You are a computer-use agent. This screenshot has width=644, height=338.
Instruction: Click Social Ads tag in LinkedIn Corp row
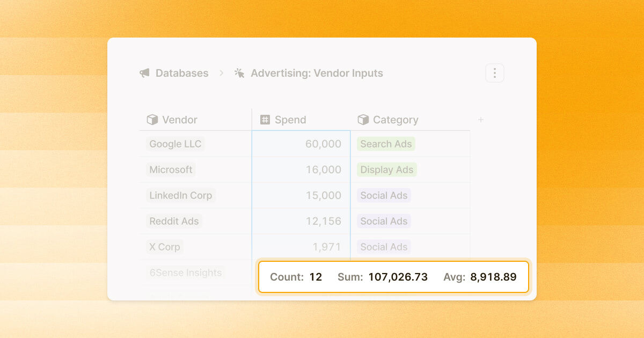point(384,195)
